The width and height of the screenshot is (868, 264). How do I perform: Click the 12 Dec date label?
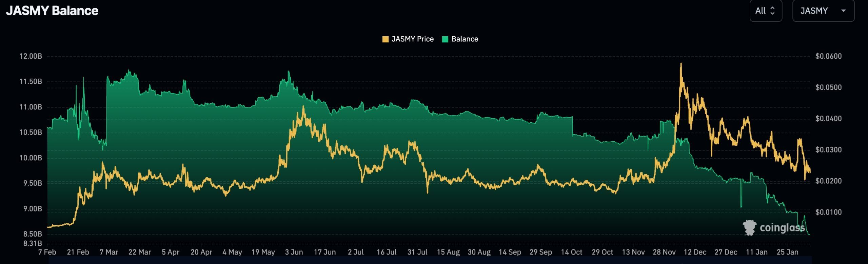(x=695, y=252)
